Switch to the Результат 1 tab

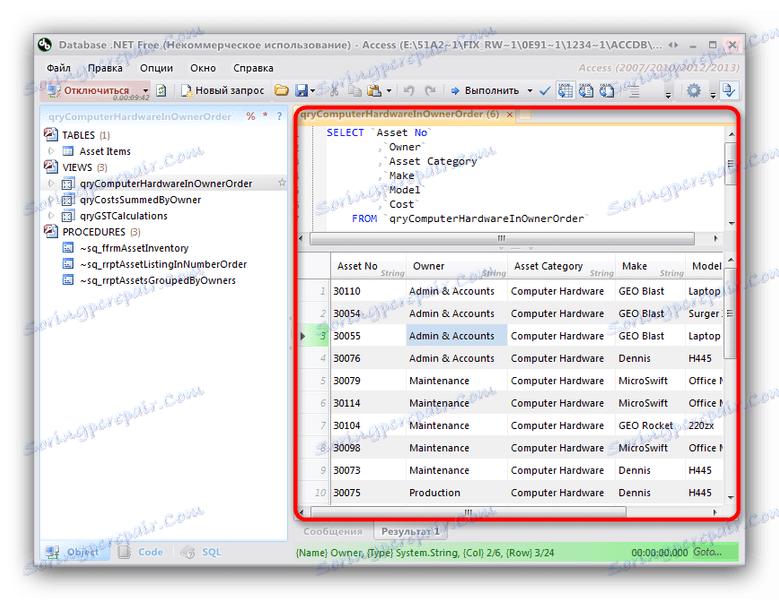[410, 531]
